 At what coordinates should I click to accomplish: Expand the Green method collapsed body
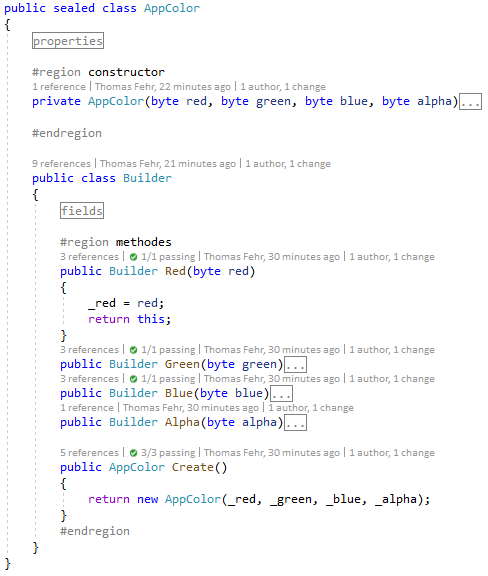pyautogui.click(x=295, y=365)
